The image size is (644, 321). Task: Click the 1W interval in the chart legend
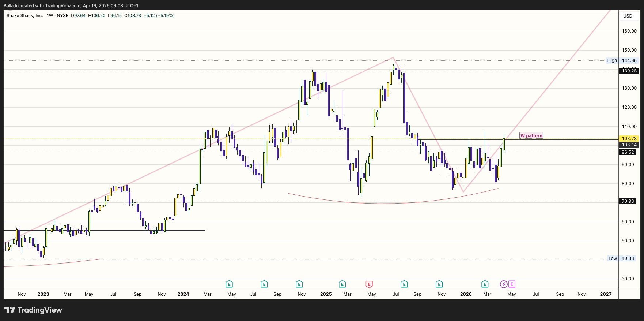pyautogui.click(x=50, y=16)
